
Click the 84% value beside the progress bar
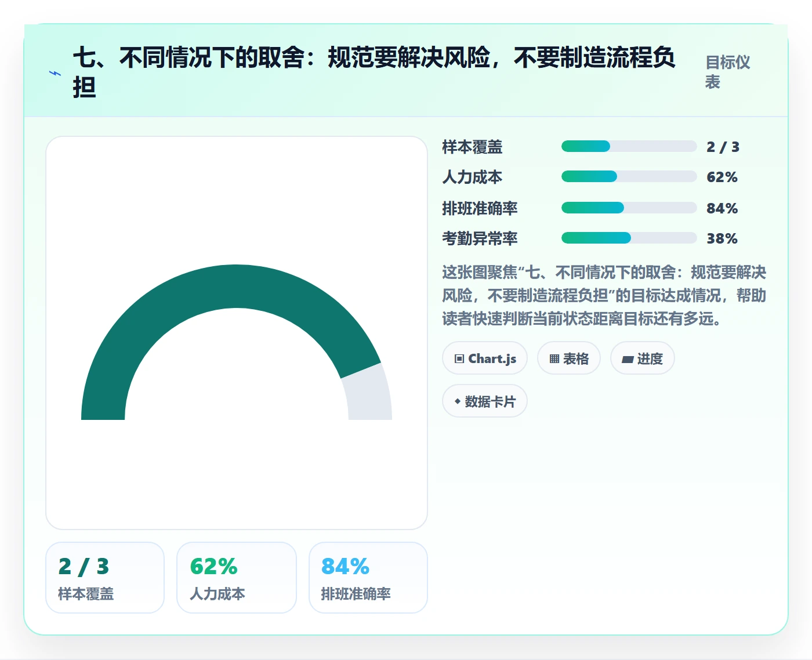click(x=722, y=208)
